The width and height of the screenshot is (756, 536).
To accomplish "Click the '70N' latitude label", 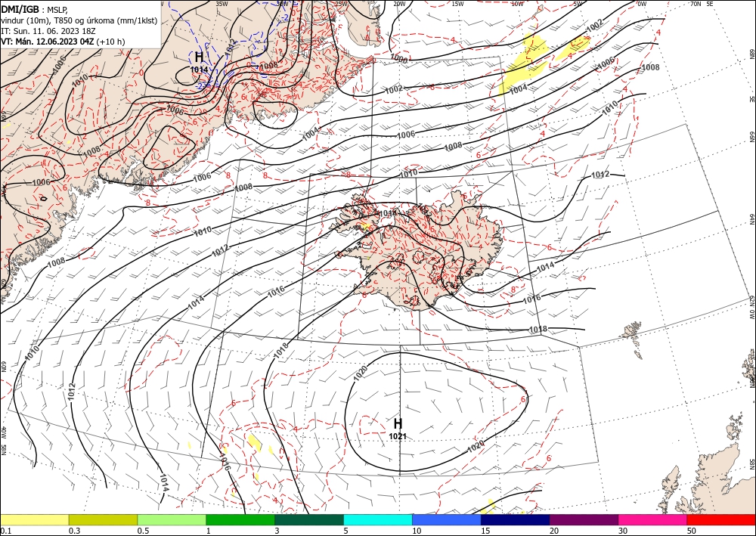I will pos(696,4).
